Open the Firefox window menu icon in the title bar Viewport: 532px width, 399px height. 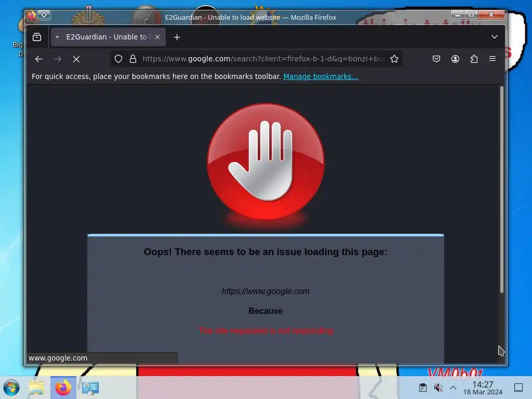point(32,15)
